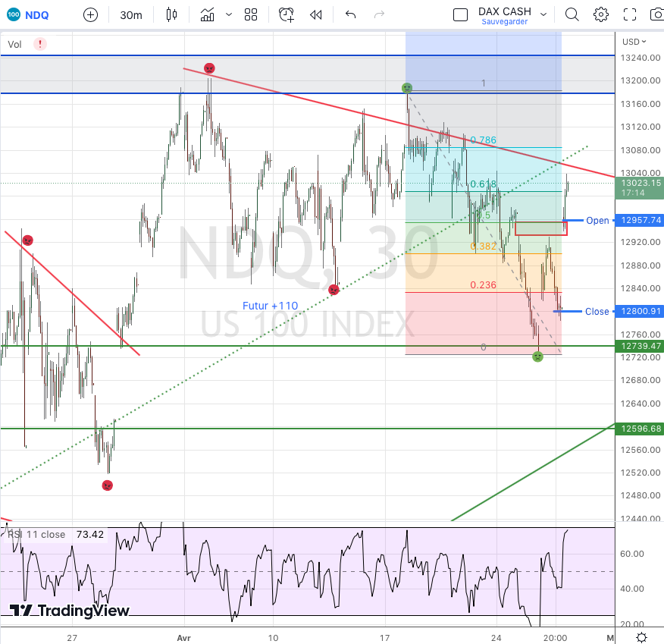This screenshot has width=664, height=644.
Task: Select the Vol indicator legend
Action: coord(15,45)
